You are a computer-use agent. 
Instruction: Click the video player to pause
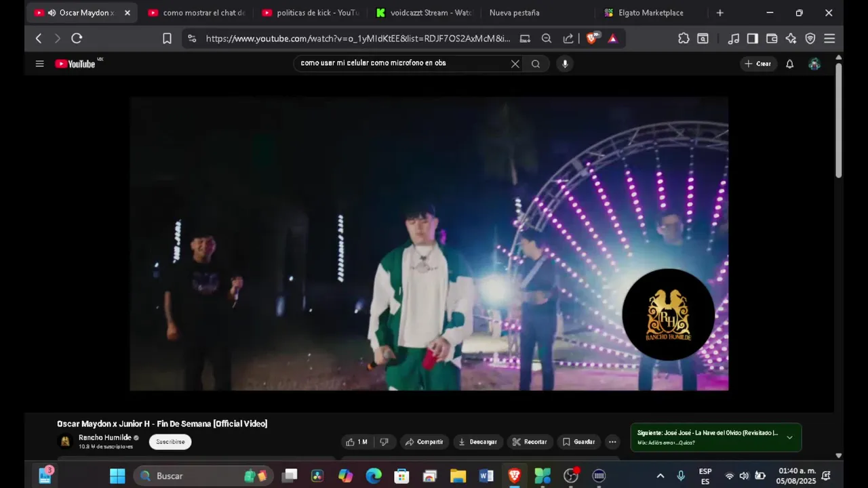[429, 243]
